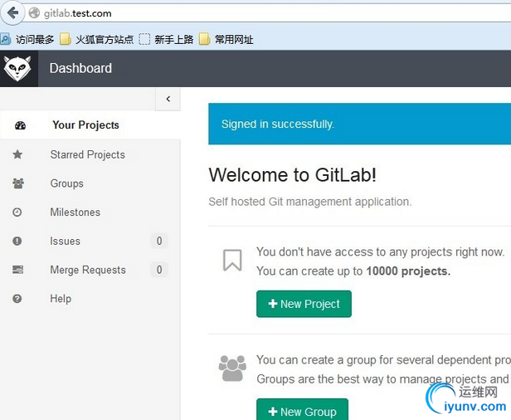The height and width of the screenshot is (420, 511).
Task: Click the large group icon beside group message
Action: [232, 369]
